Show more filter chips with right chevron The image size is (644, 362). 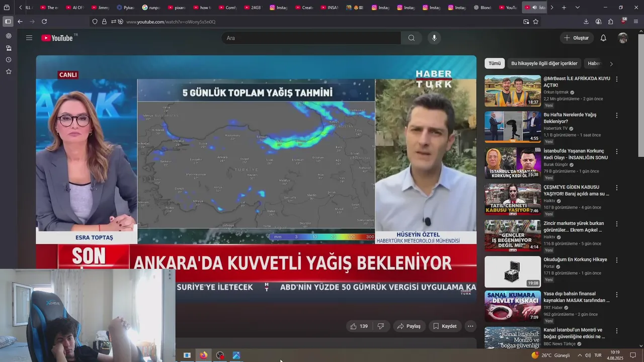tap(611, 64)
